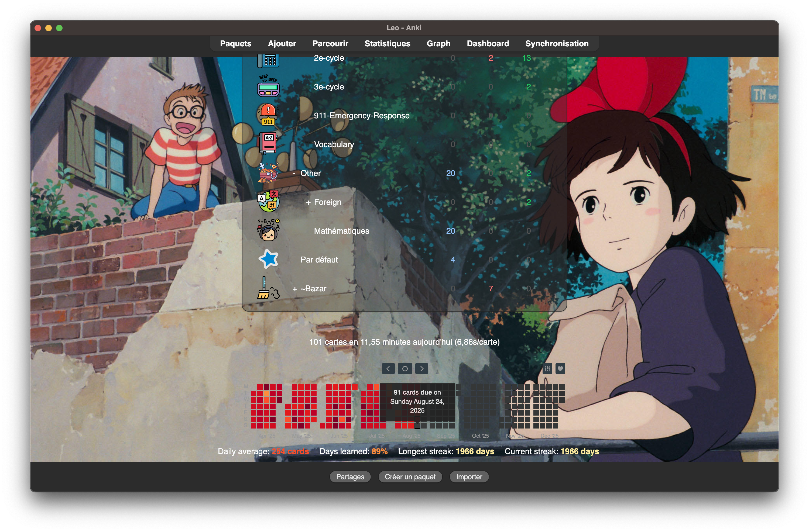Open the Parcourir browser tab
The image size is (809, 532).
point(330,43)
